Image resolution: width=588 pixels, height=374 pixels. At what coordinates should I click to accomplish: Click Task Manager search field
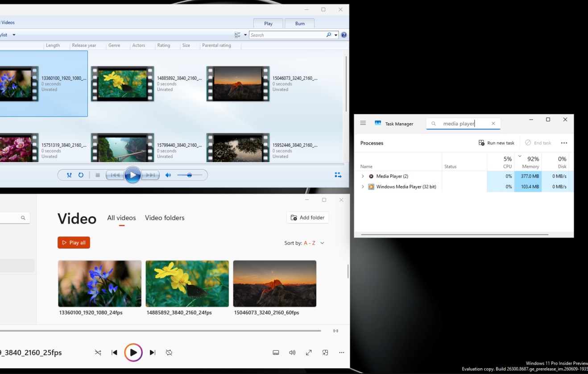(x=463, y=124)
